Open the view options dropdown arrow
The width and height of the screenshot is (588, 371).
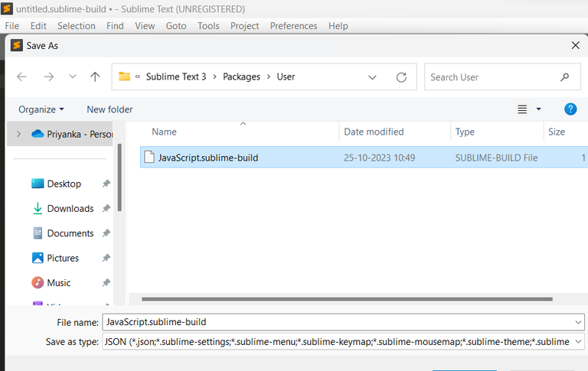click(539, 109)
